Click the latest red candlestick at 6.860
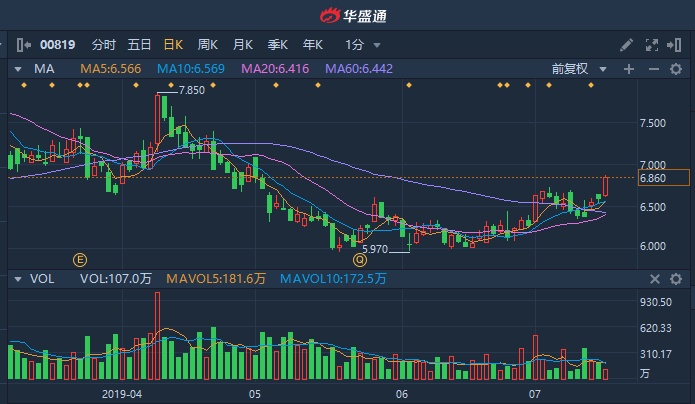 [x=605, y=186]
